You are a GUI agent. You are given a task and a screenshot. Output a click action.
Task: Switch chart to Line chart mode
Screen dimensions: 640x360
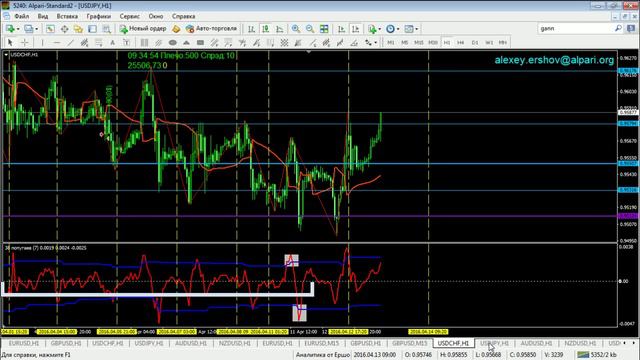pos(280,29)
